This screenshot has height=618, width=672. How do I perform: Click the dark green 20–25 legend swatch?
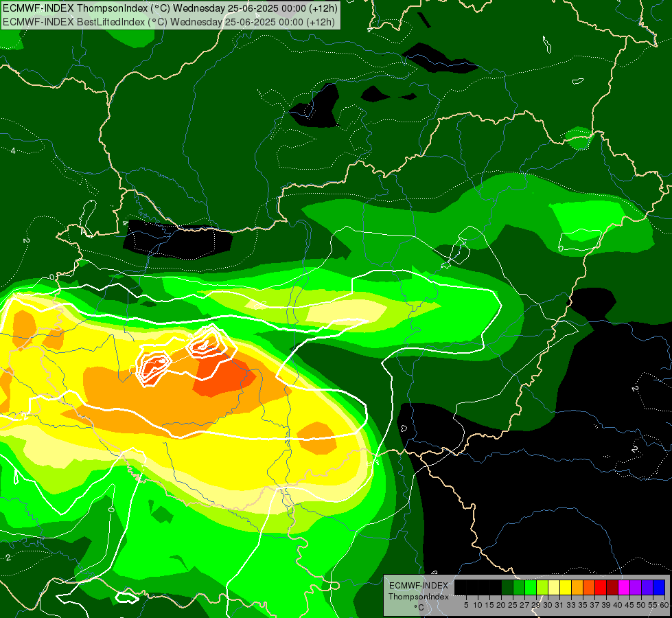click(x=507, y=587)
